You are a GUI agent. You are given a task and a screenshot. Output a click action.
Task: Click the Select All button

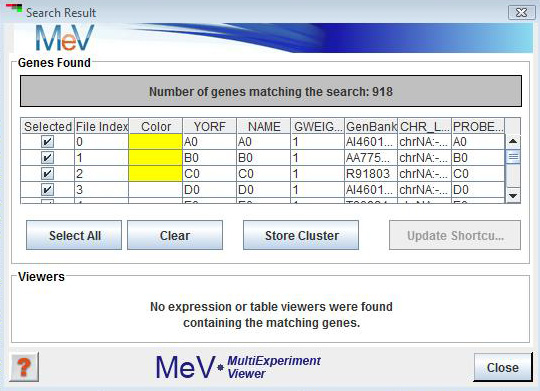click(x=74, y=235)
